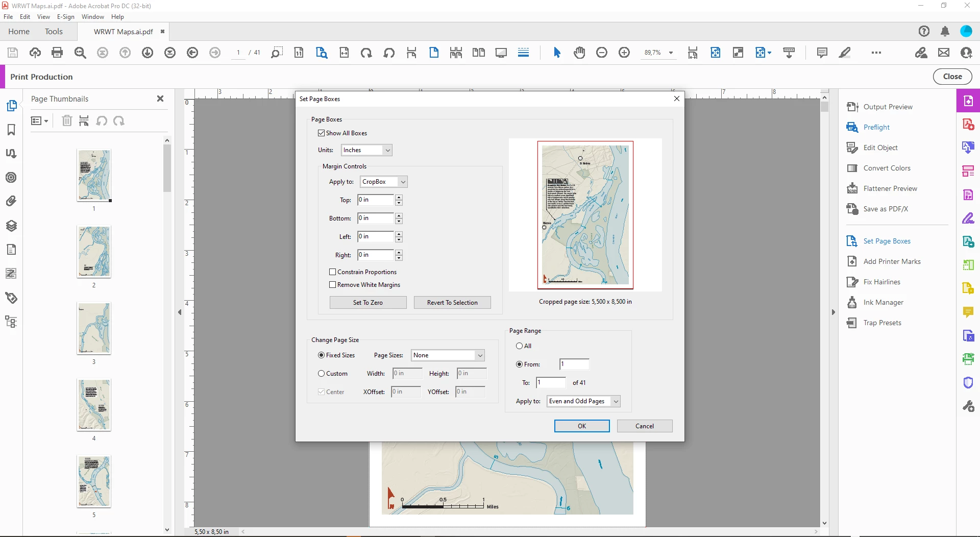The width and height of the screenshot is (980, 537).
Task: Send file by email envelope icon
Action: (944, 53)
